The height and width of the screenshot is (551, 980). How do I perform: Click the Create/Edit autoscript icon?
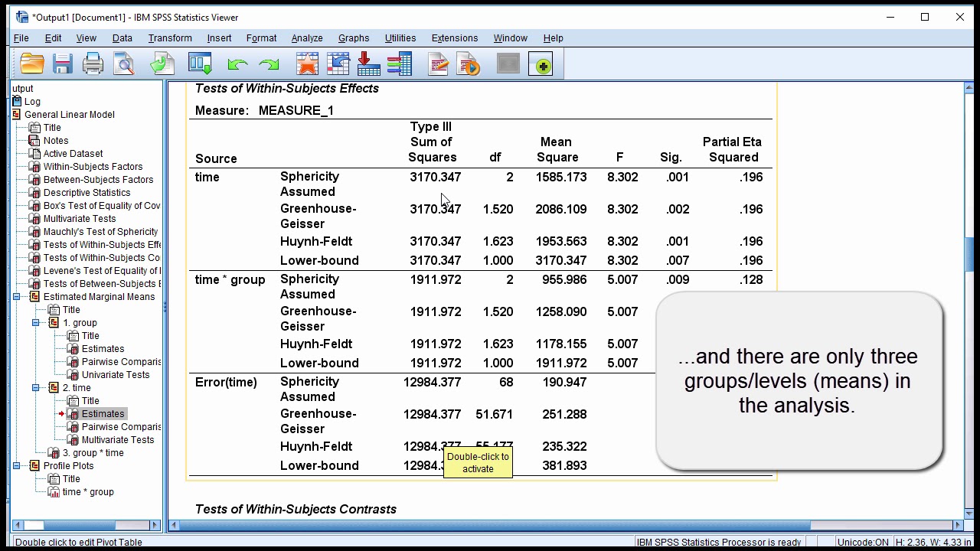438,64
